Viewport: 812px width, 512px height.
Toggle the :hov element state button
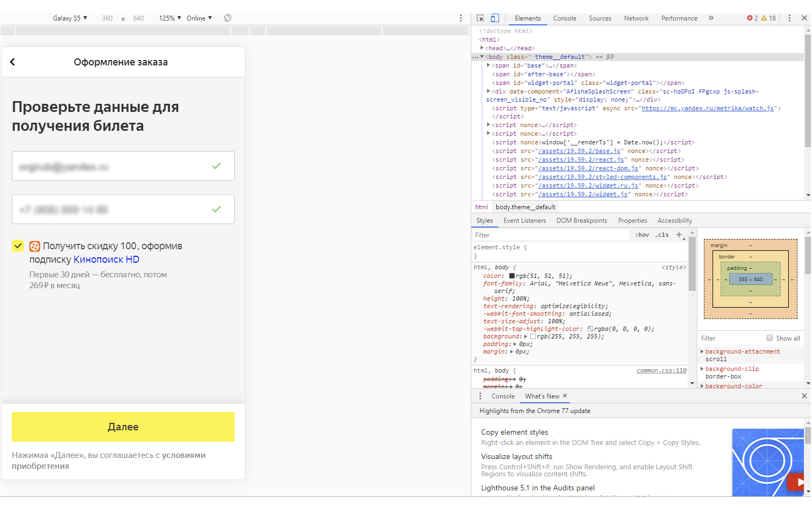(642, 235)
